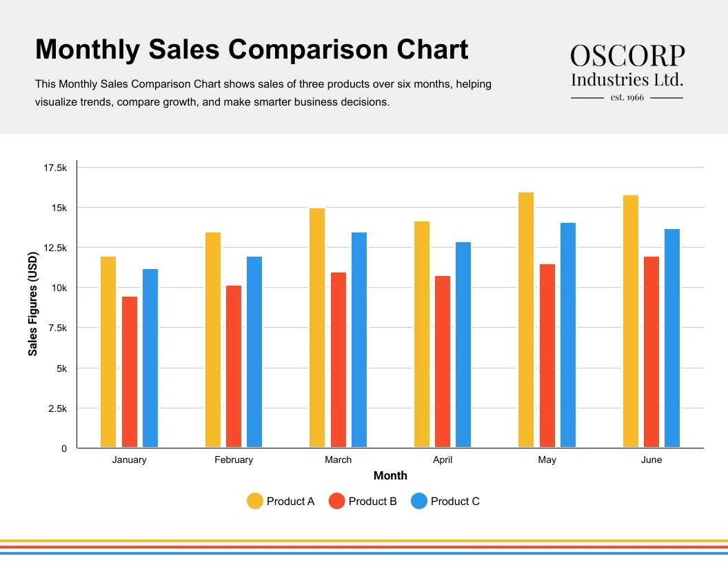
Task: Click the blue Product C legend circle
Action: point(419,502)
